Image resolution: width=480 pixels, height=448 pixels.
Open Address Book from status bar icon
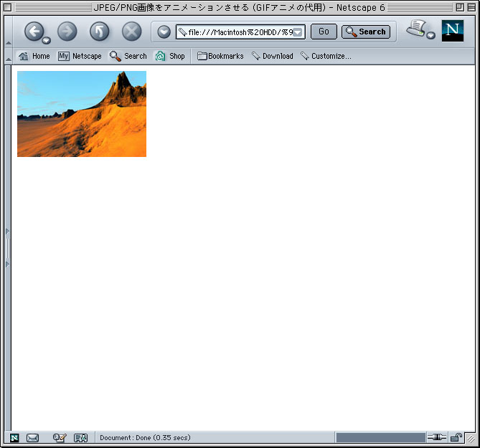(x=81, y=438)
